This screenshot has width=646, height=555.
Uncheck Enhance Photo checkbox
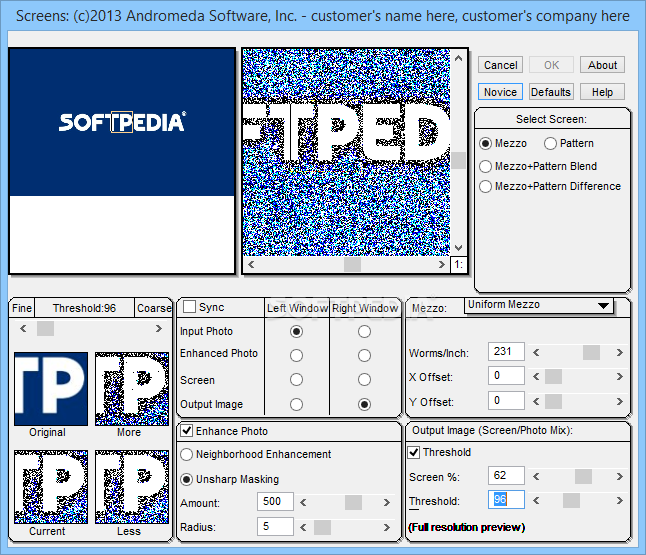(x=187, y=431)
